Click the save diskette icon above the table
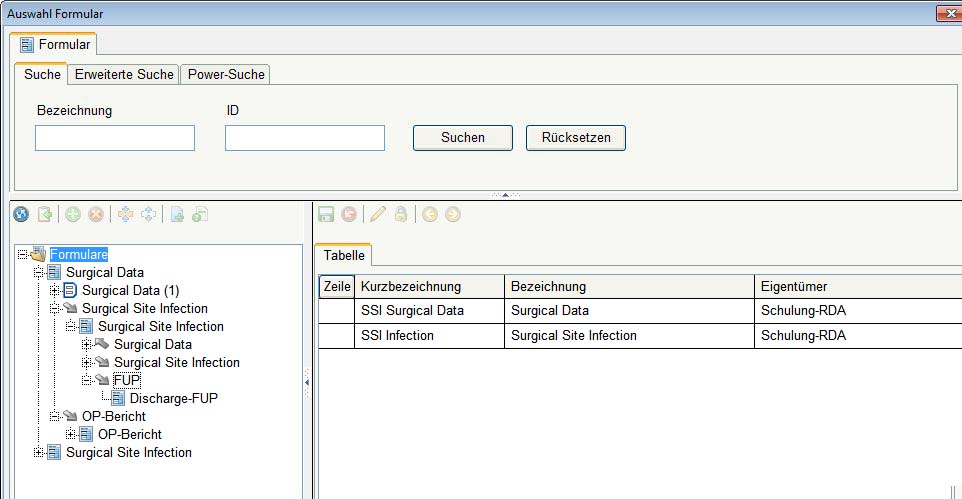This screenshot has height=499, width=962. [x=326, y=214]
